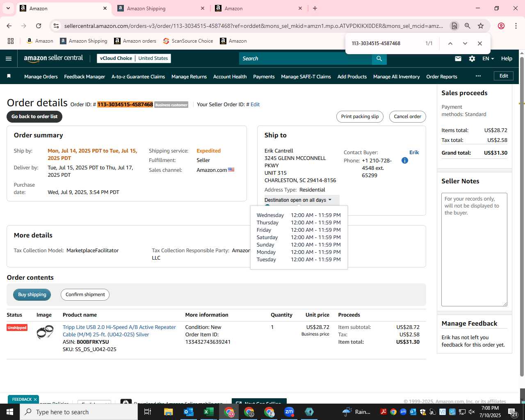Switch to the Amazon Shipping browser tab
The width and height of the screenshot is (525, 420).
(x=161, y=8)
